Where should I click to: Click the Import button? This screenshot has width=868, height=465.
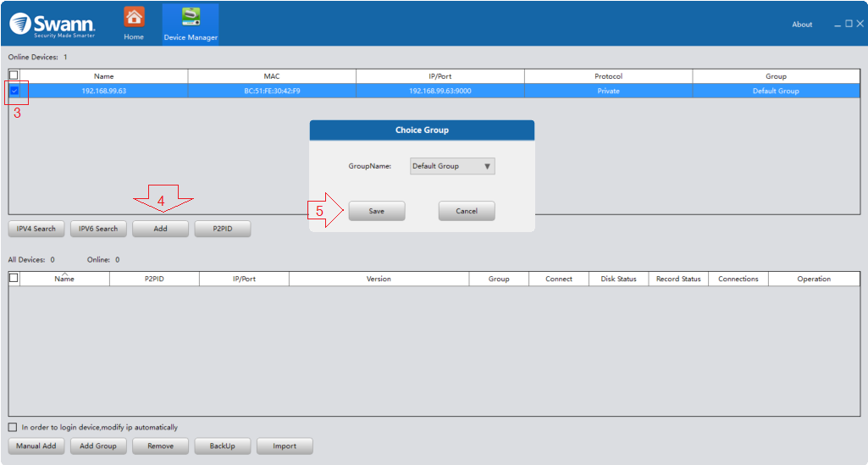coord(285,446)
